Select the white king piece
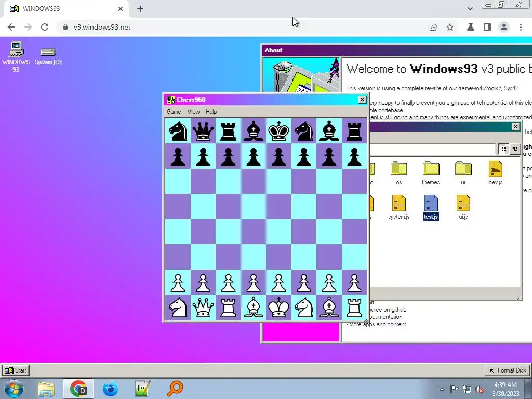Image resolution: width=532 pixels, height=399 pixels. 278,308
